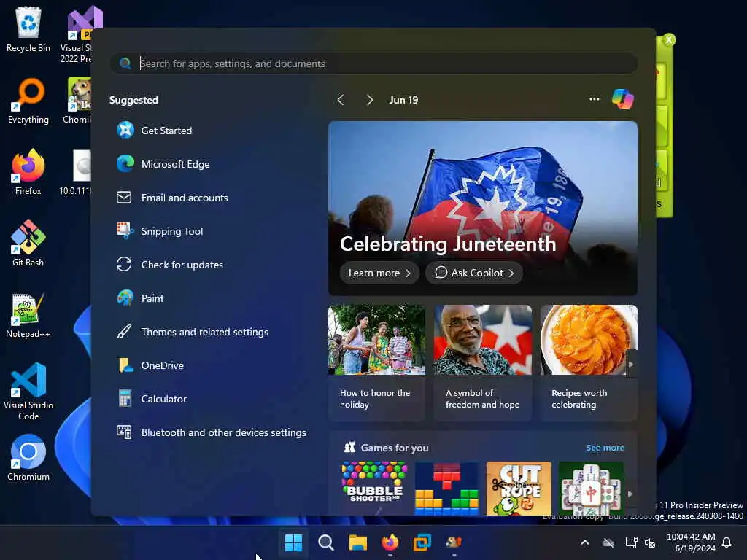Click the Ask Copilot button
747x560 pixels.
[x=474, y=273]
